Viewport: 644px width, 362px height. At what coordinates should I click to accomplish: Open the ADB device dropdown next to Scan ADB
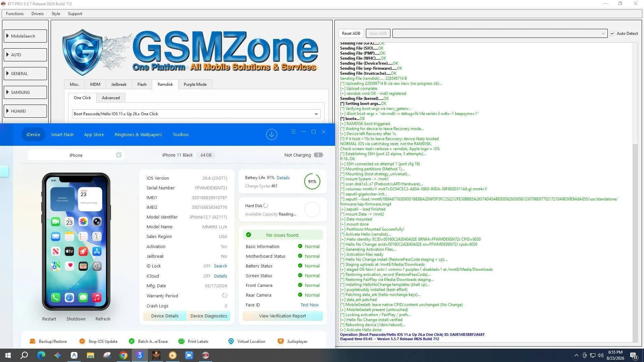pyautogui.click(x=500, y=34)
